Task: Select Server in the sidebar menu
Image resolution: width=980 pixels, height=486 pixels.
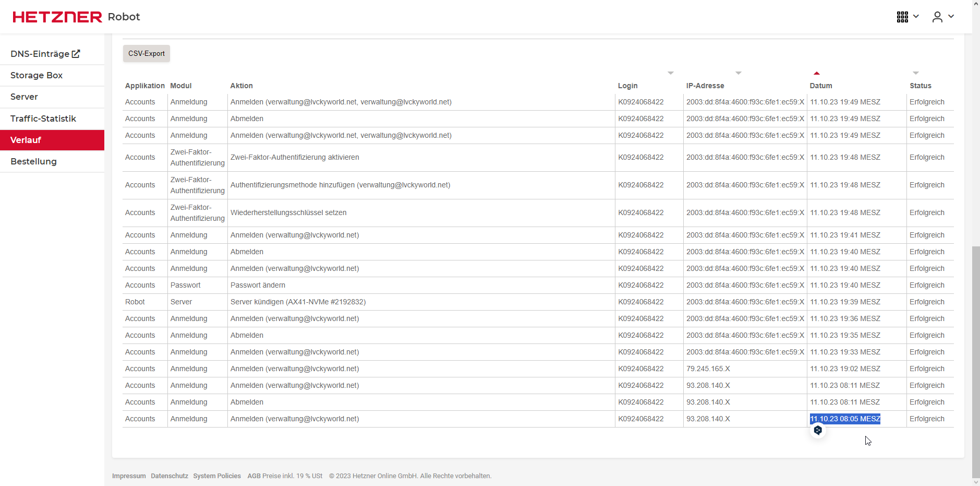Action: [24, 97]
